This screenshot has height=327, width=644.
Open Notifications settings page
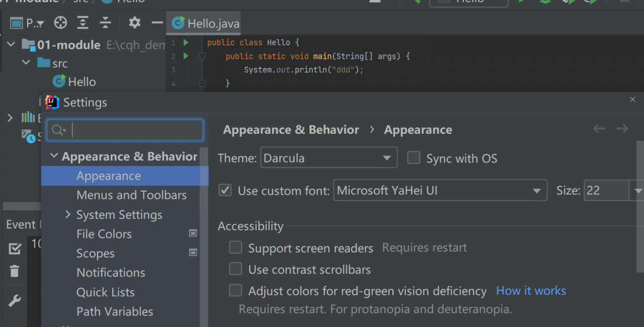click(111, 273)
